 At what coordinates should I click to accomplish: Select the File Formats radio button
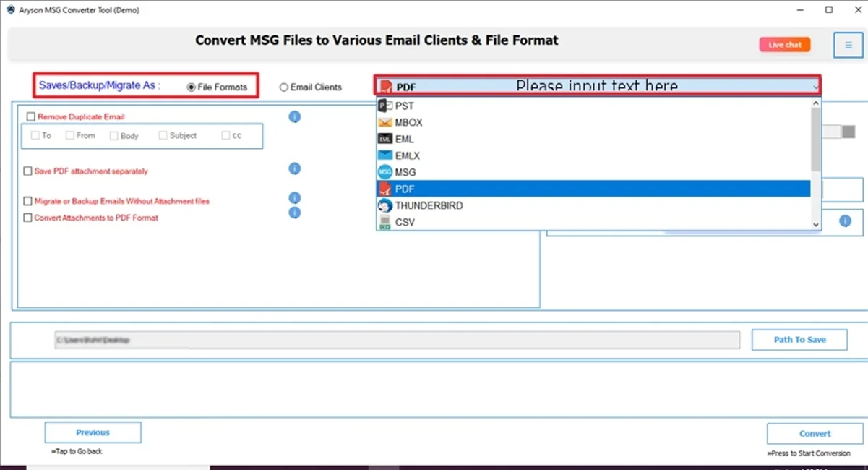tap(192, 87)
